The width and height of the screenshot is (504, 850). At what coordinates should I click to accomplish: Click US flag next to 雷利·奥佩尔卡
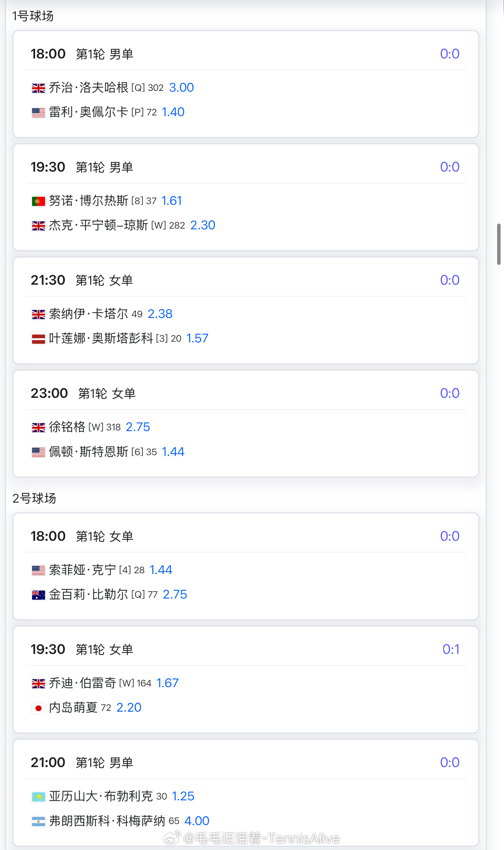38,113
